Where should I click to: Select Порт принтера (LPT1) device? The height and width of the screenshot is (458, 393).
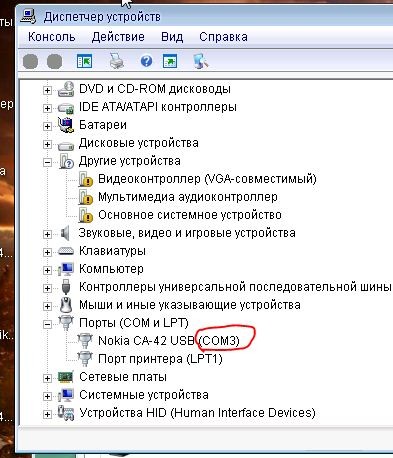click(x=160, y=359)
